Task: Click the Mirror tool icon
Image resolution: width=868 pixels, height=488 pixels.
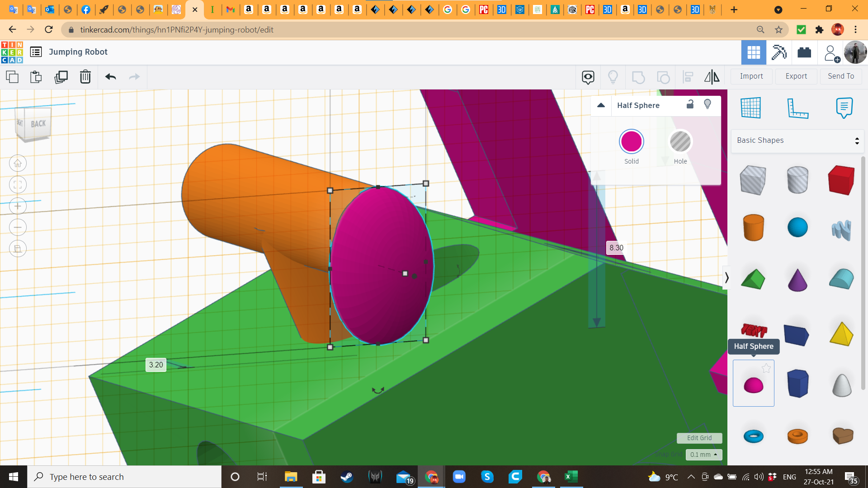Action: point(712,77)
